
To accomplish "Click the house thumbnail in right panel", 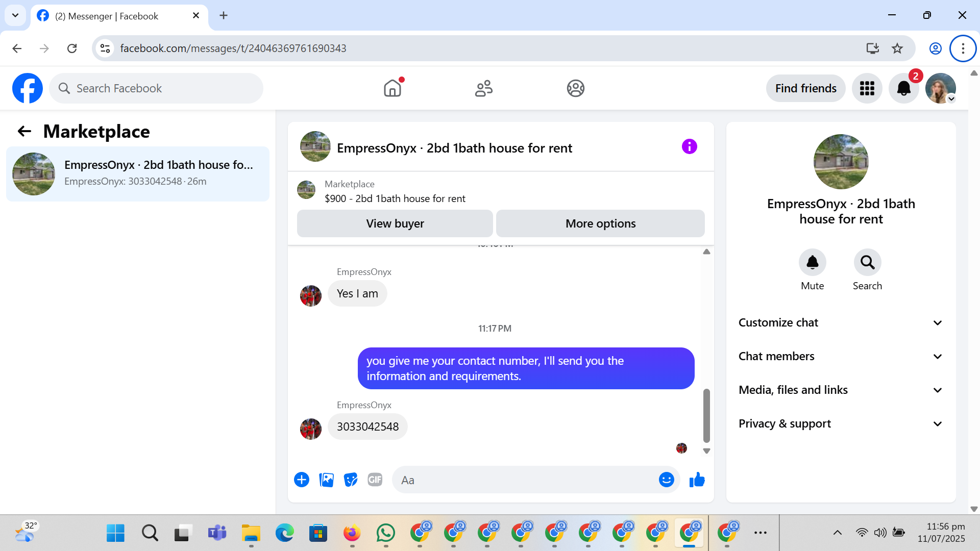I will [x=841, y=162].
